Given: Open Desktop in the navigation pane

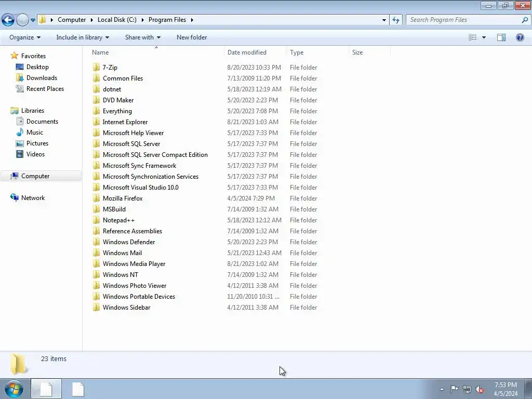Looking at the screenshot, I should [37, 67].
